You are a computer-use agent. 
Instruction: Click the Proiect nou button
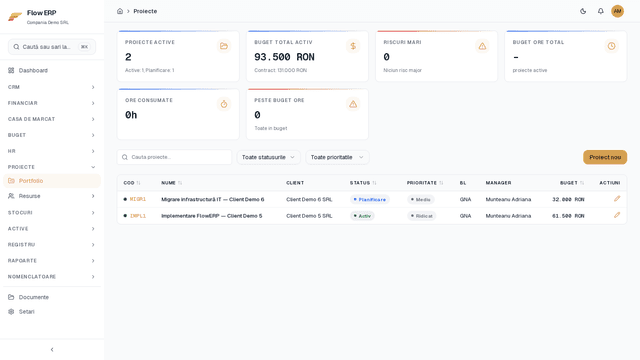point(605,157)
